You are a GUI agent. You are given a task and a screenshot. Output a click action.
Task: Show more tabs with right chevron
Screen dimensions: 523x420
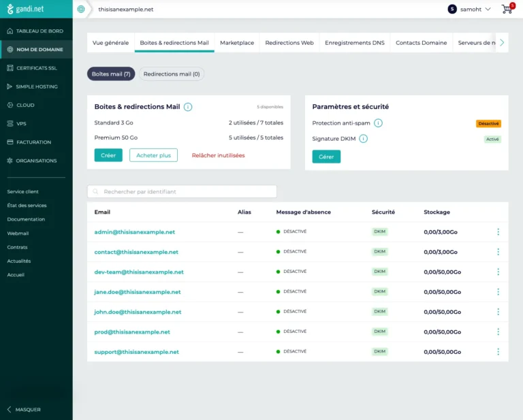502,43
